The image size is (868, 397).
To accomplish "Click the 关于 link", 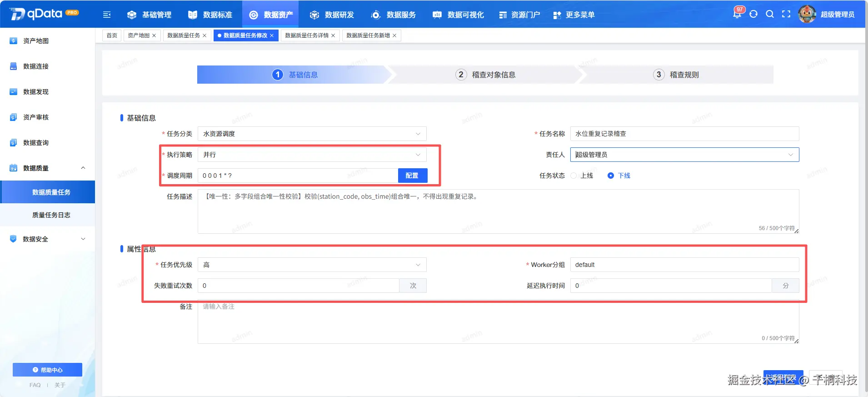I will 60,385.
